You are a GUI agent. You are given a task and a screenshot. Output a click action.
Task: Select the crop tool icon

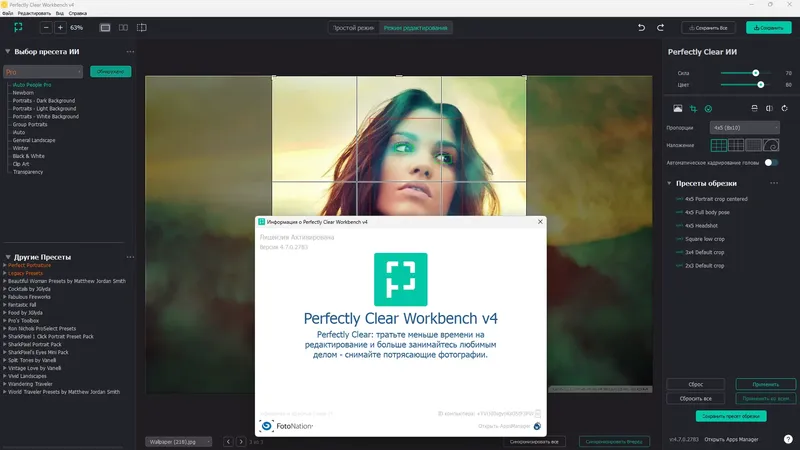click(x=693, y=108)
